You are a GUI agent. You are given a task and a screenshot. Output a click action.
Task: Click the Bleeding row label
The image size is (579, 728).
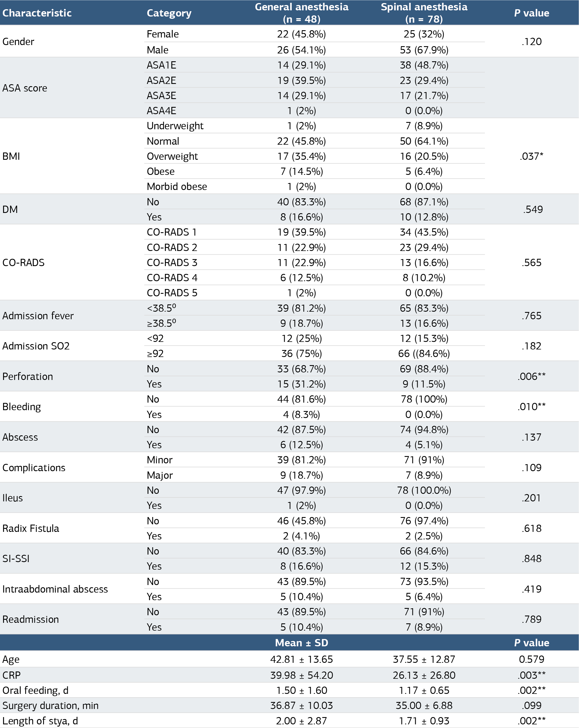pos(22,407)
